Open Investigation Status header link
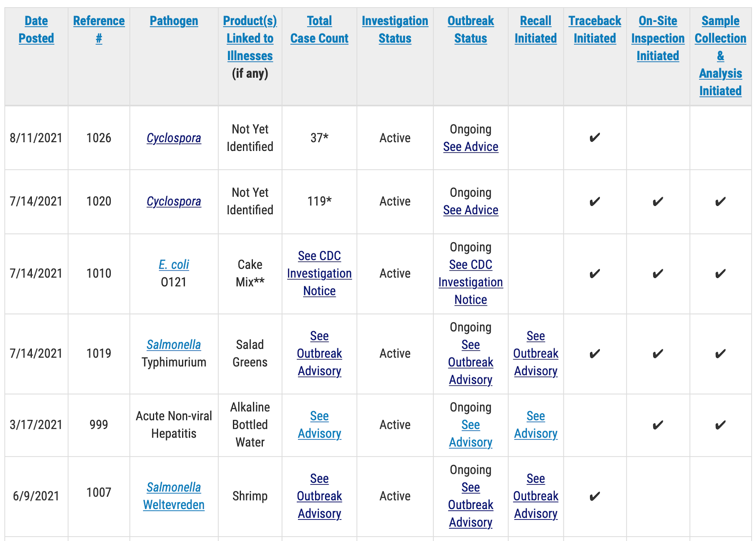Image resolution: width=756 pixels, height=541 pixels. pyautogui.click(x=395, y=29)
